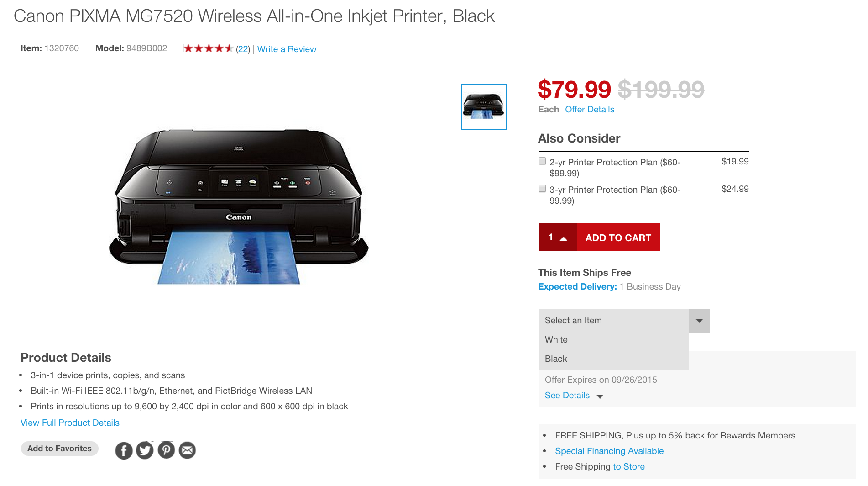Share the printer on Facebook
Viewport: 868px width, 486px height.
point(124,450)
